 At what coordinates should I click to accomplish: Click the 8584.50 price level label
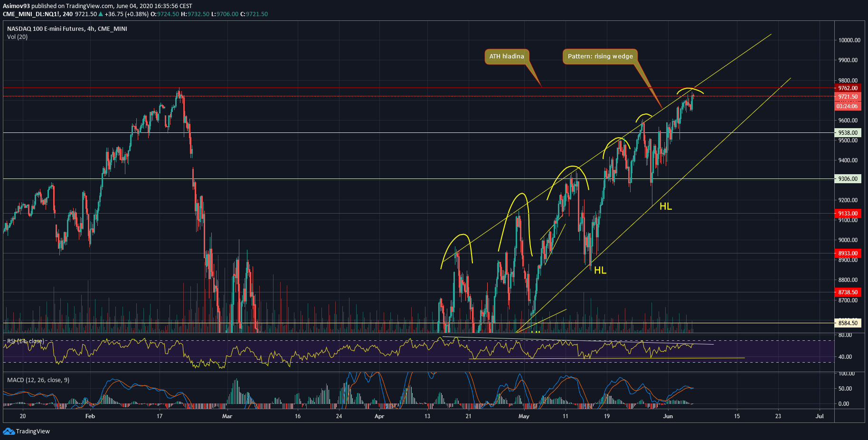pos(848,323)
